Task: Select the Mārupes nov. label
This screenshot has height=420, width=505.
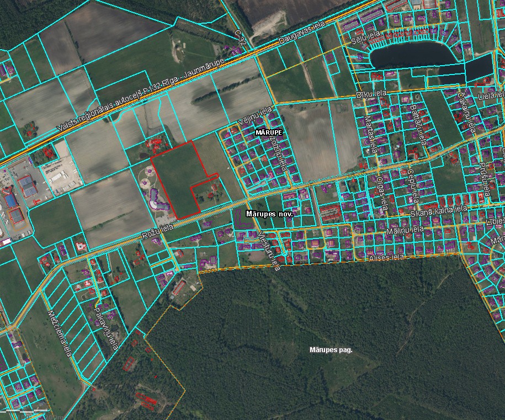Action: [x=269, y=212]
